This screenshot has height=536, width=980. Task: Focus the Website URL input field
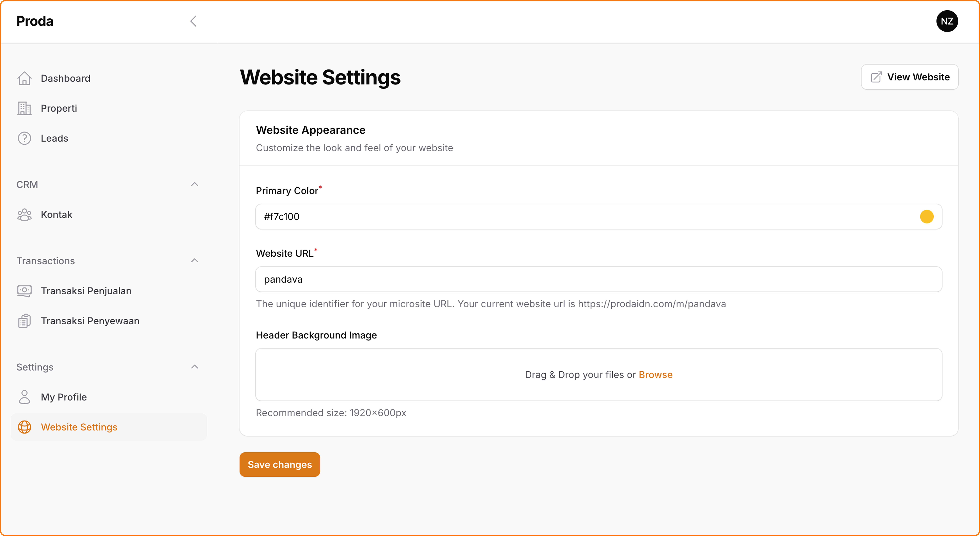click(x=598, y=279)
